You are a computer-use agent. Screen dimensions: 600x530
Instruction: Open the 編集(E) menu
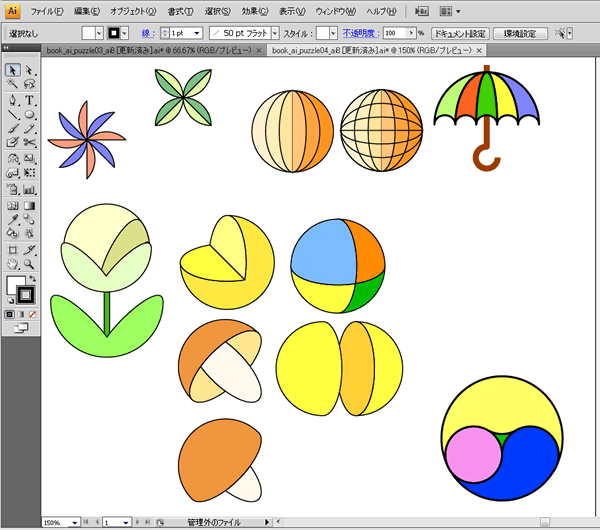click(87, 11)
